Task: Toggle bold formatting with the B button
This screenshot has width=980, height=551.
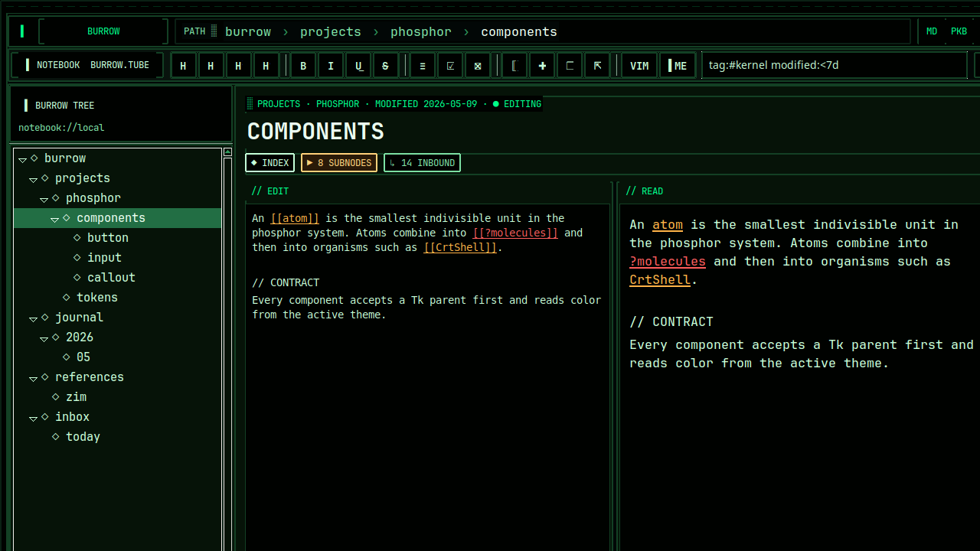Action: [x=303, y=66]
